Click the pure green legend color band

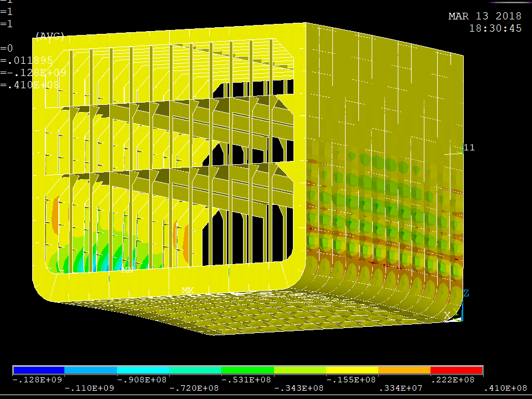[x=247, y=370]
